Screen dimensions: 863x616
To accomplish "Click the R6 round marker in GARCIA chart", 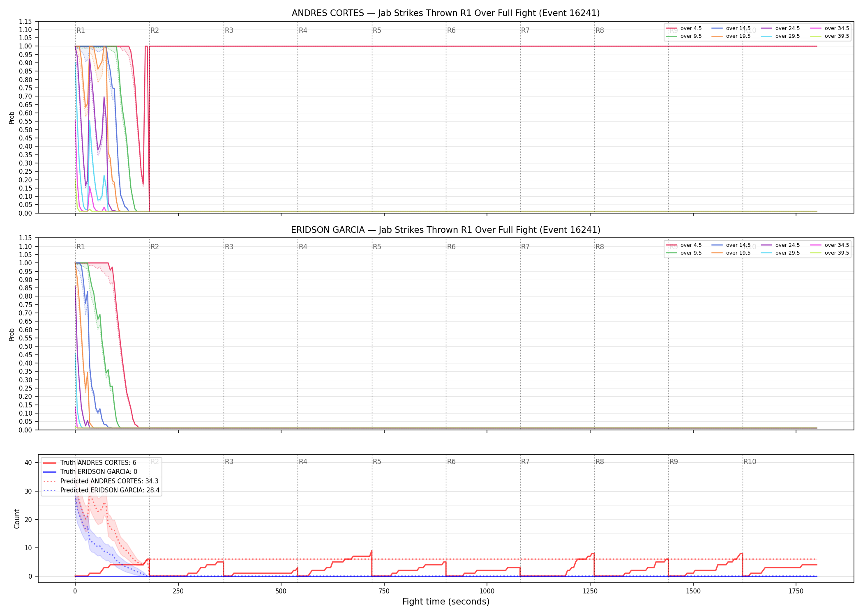I will 451,247.
